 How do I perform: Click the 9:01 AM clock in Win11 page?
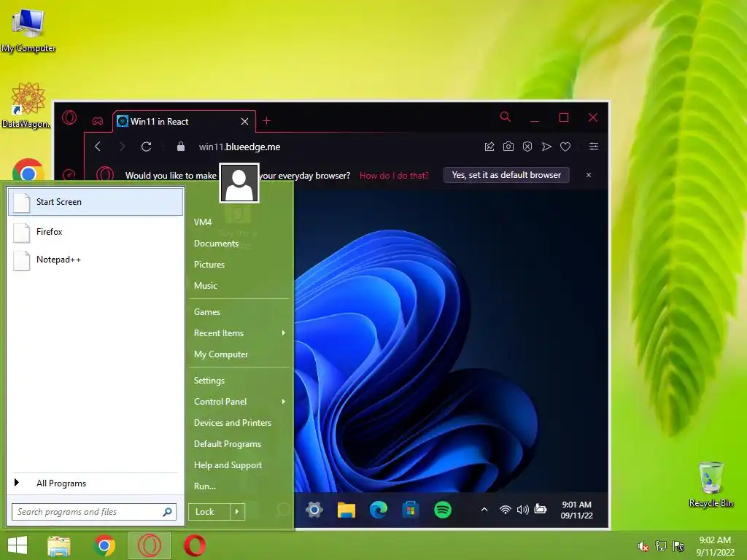(576, 505)
